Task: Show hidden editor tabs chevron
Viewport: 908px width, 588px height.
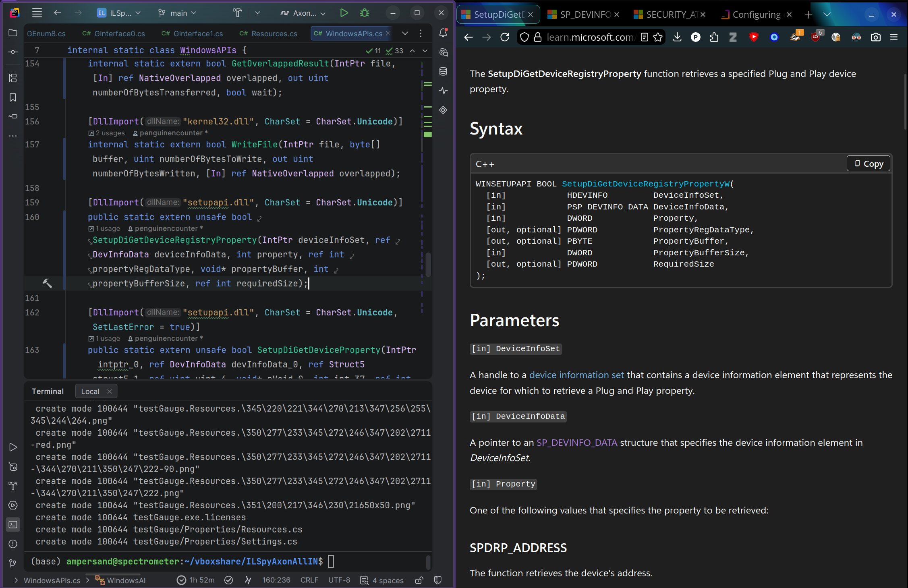Action: 405,33
